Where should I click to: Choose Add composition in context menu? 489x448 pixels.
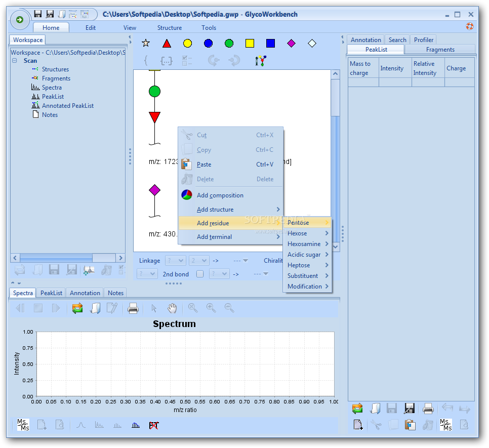click(x=230, y=195)
